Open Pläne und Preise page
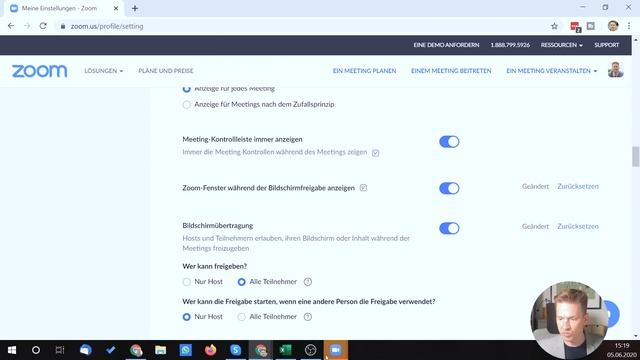This screenshot has height=360, width=640. pyautogui.click(x=166, y=71)
